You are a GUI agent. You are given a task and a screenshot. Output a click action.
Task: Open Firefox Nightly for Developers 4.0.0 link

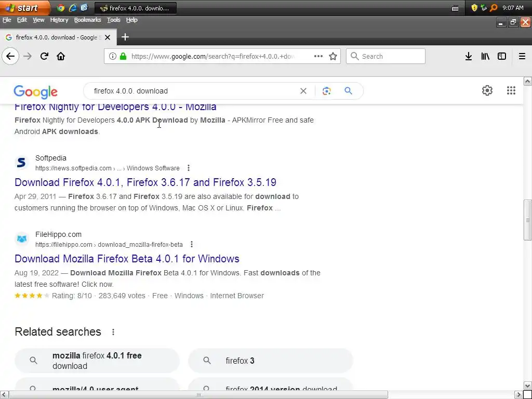[115, 108]
